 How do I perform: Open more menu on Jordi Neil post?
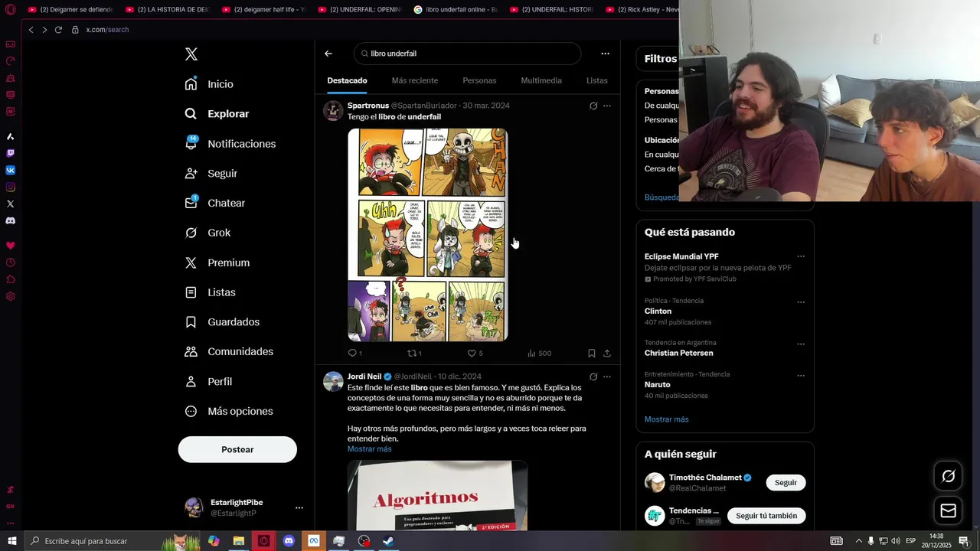607,377
